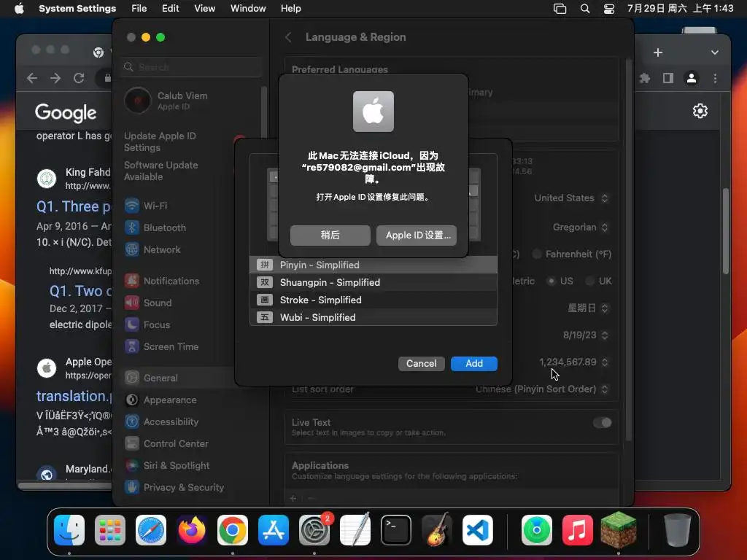Image resolution: width=747 pixels, height=560 pixels.
Task: Open the 8/19/23 date format dropdown
Action: coord(586,335)
